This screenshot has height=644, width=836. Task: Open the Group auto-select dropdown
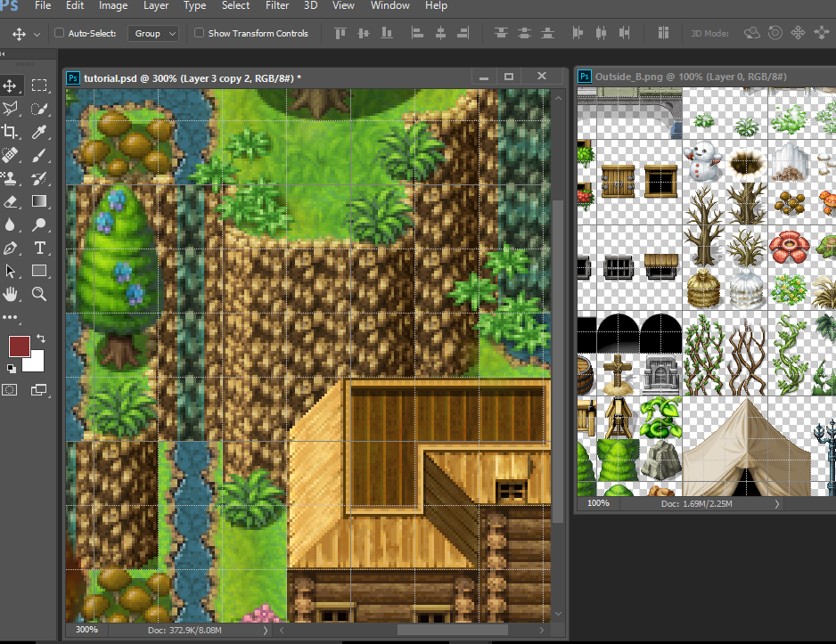pos(153,34)
